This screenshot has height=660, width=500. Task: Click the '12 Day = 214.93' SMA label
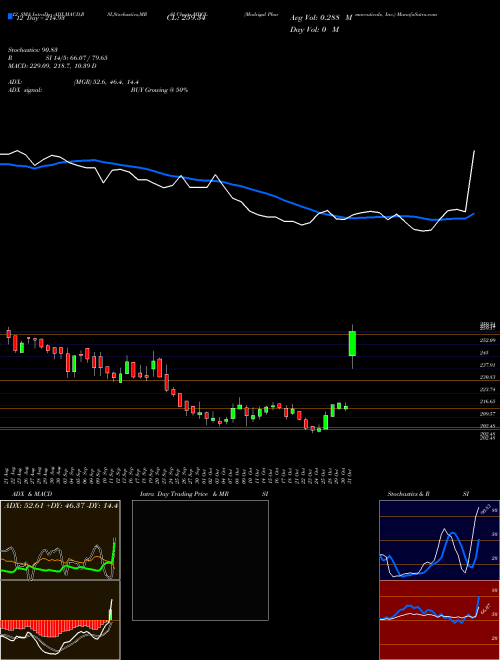click(x=40, y=18)
